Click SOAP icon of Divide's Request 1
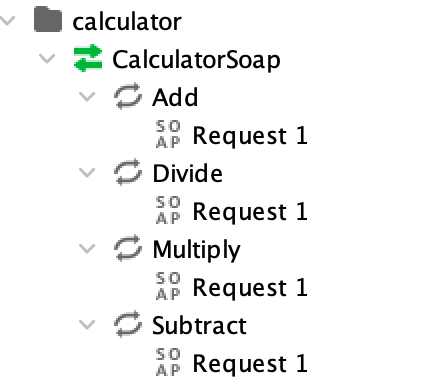Image resolution: width=448 pixels, height=384 pixels. click(168, 210)
